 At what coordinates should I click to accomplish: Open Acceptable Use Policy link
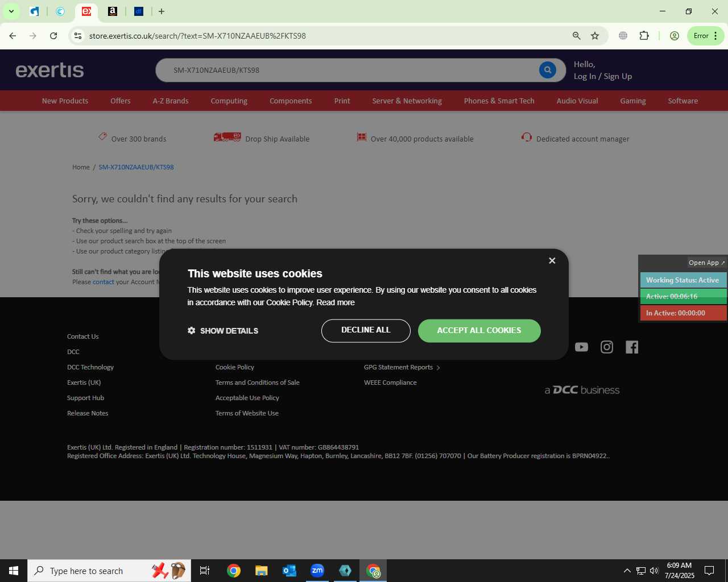pos(247,398)
